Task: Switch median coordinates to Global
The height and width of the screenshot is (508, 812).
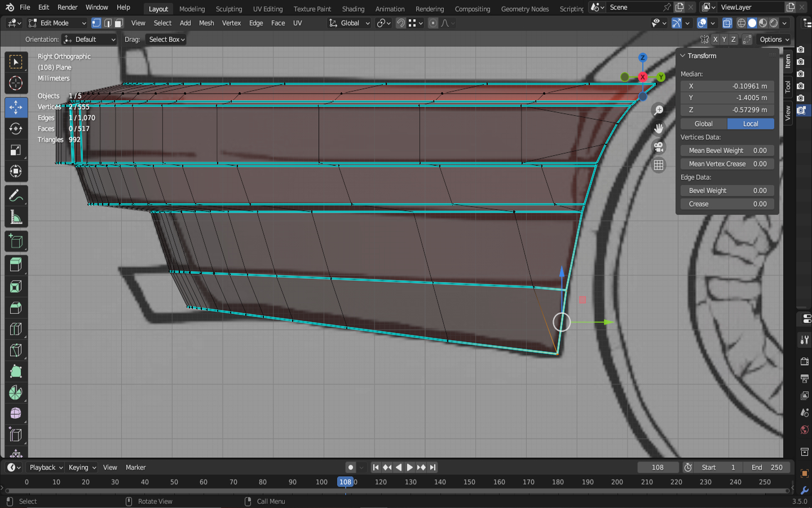Action: pyautogui.click(x=703, y=124)
